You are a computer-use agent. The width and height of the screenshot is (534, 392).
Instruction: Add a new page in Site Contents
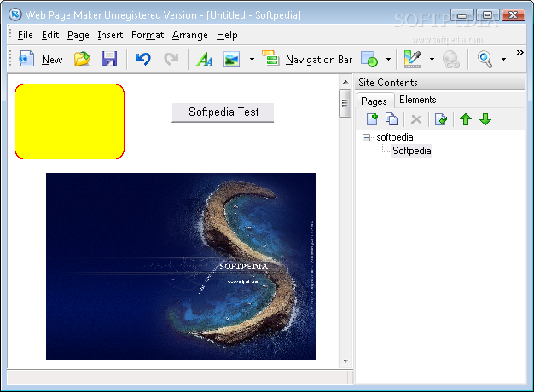coord(371,119)
